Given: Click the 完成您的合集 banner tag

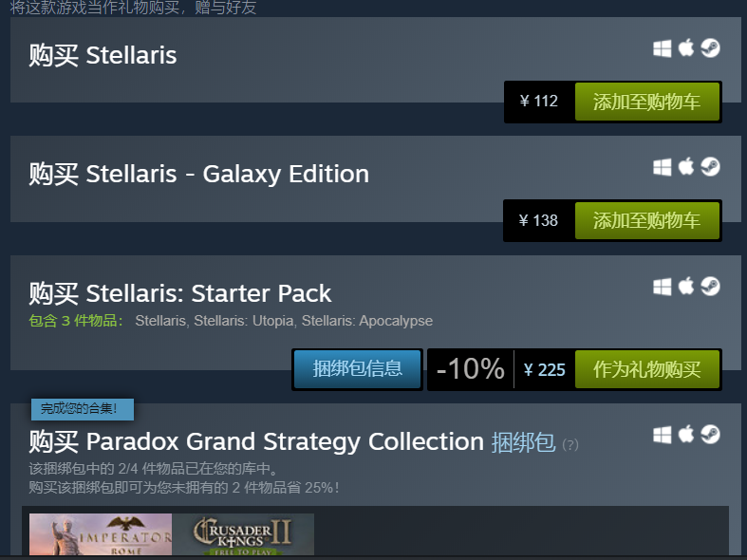Looking at the screenshot, I should tap(83, 409).
